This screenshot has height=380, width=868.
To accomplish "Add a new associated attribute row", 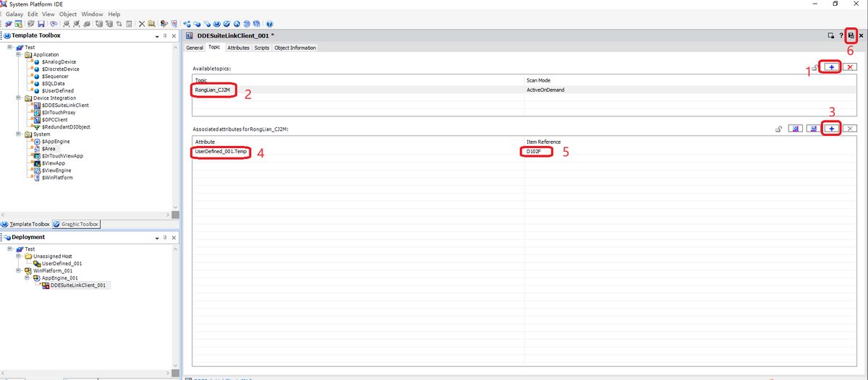I will [832, 129].
